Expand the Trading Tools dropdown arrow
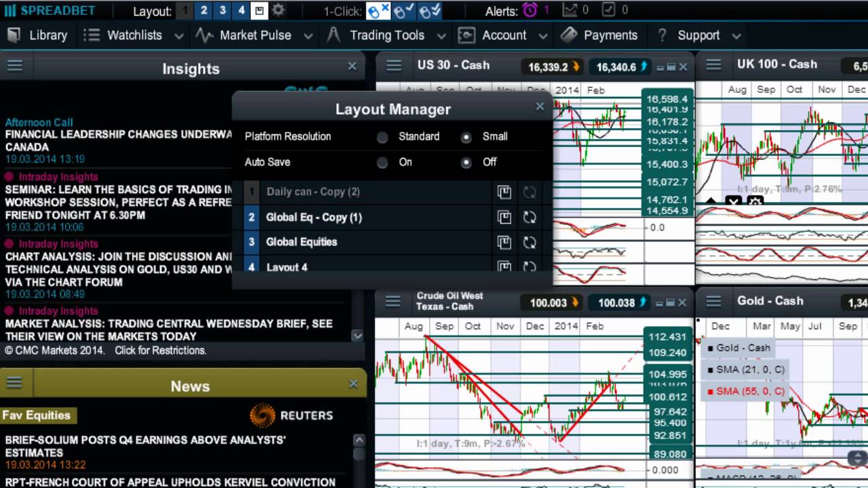 coord(441,36)
